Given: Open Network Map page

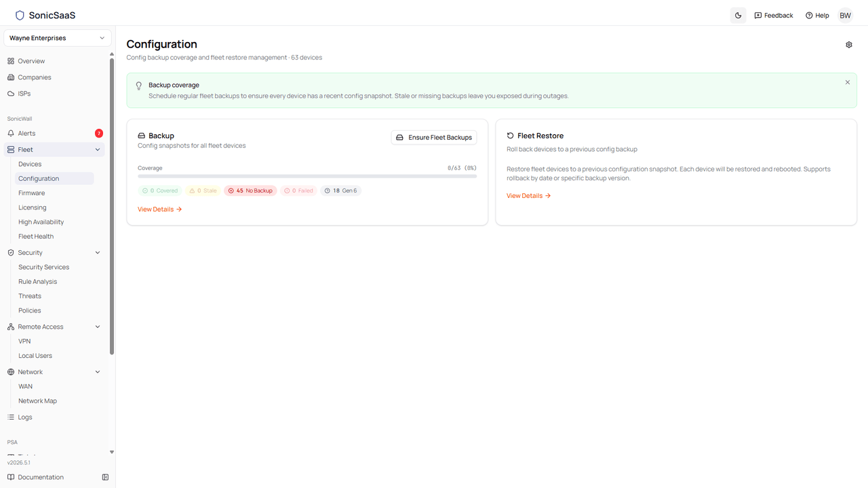Looking at the screenshot, I should tap(38, 401).
